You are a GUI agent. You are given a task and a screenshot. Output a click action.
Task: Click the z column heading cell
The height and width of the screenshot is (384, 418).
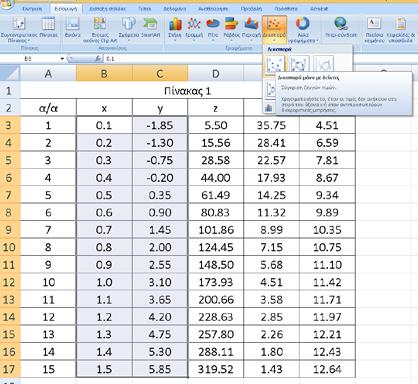[x=216, y=108]
